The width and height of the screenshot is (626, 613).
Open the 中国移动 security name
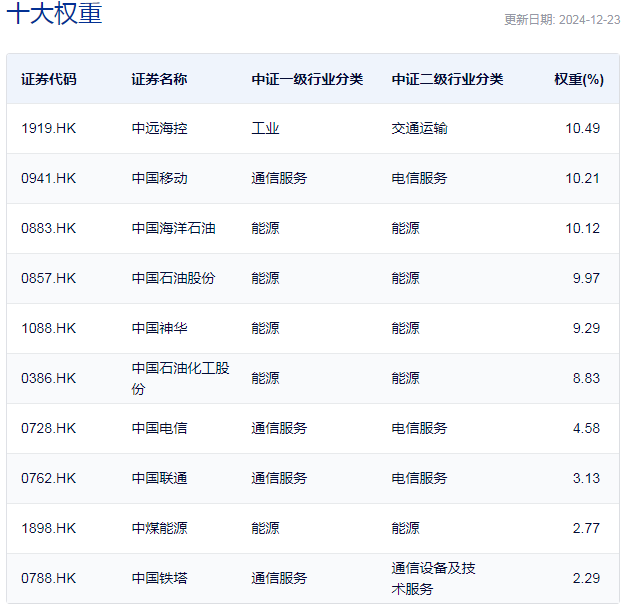(159, 178)
